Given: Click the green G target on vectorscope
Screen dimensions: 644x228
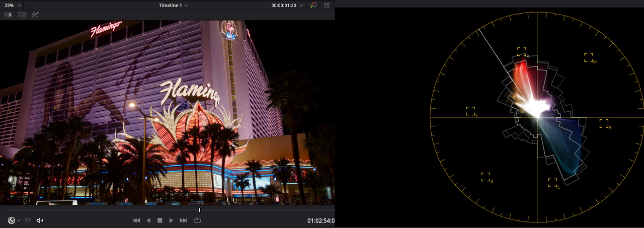Looking at the screenshot, I should [486, 177].
